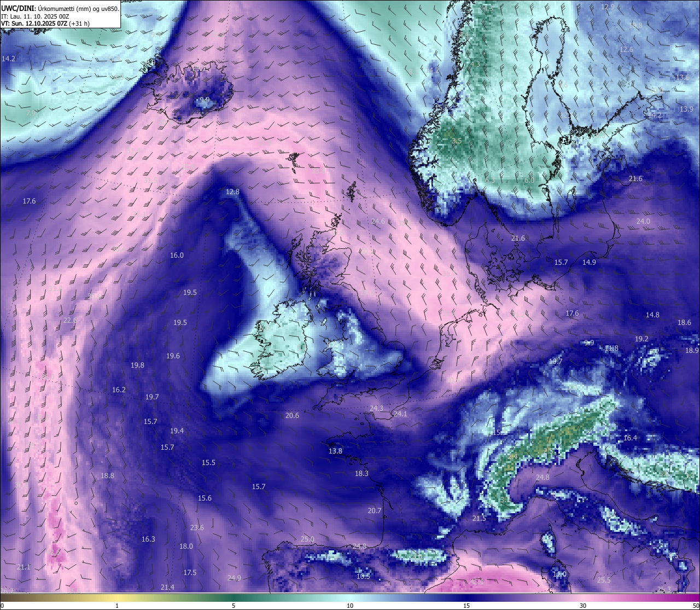Click the 10.5 value over the Pyrenees
Image resolution: width=700 pixels, height=610 pixels.
click(363, 577)
